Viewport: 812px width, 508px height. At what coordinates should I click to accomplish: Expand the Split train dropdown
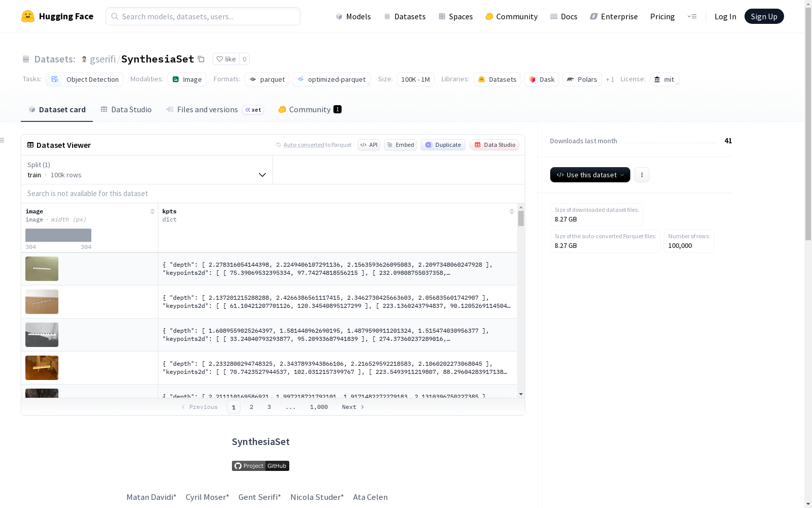point(147,170)
